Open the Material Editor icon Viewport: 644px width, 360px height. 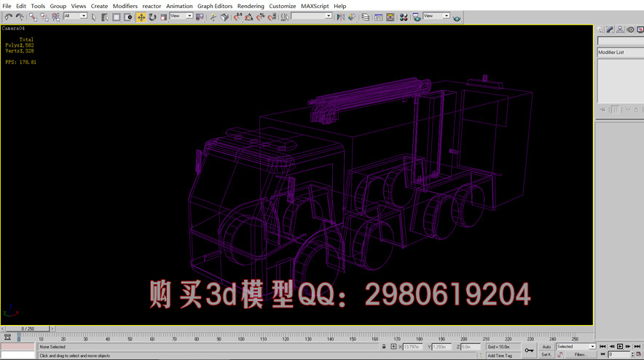404,17
